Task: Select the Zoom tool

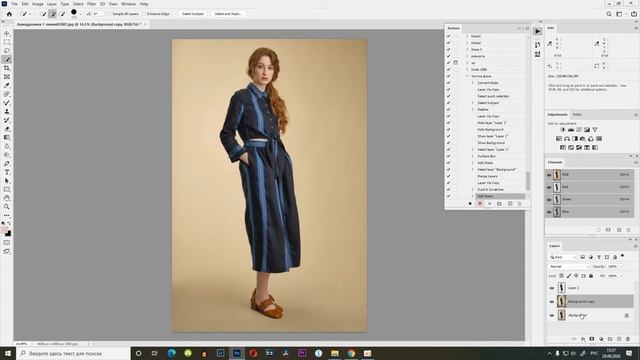Action: 7,207
